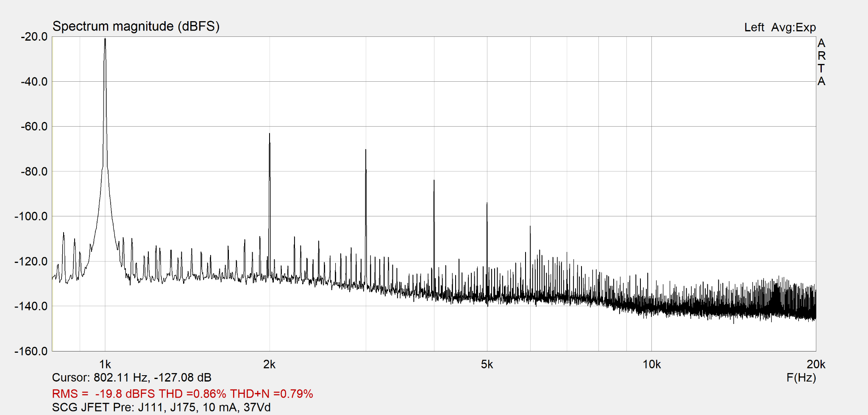The width and height of the screenshot is (868, 415).
Task: Click the 5k frequency axis label
Action: pos(487,364)
